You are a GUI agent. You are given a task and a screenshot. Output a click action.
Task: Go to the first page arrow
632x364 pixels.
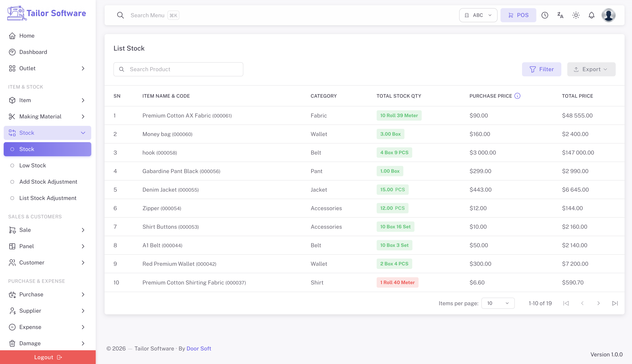(x=566, y=303)
